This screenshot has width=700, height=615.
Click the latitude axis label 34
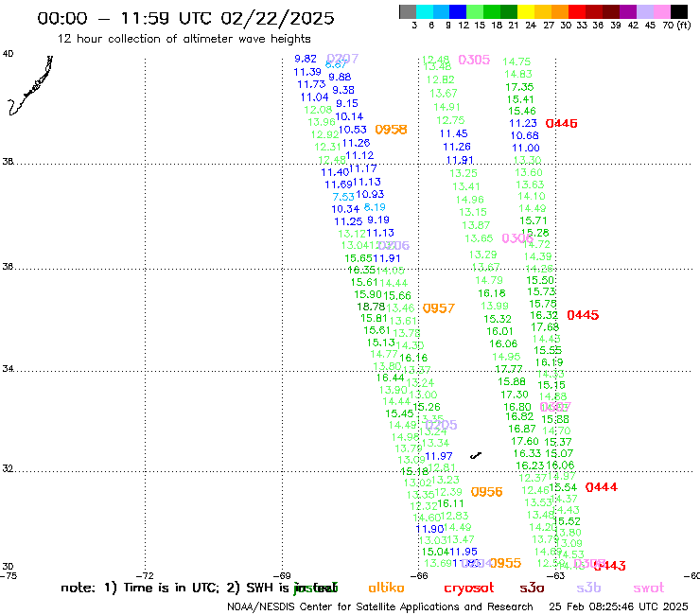[8, 369]
